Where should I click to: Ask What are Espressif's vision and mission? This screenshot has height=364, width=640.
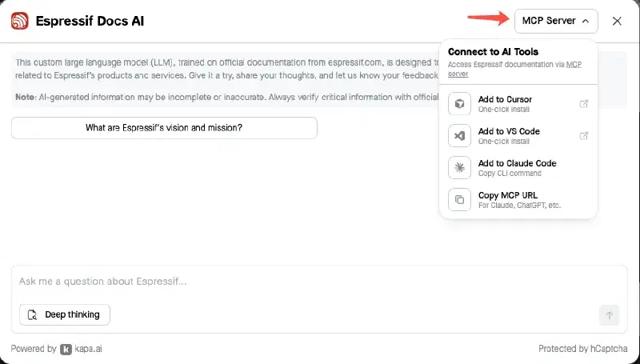point(164,128)
